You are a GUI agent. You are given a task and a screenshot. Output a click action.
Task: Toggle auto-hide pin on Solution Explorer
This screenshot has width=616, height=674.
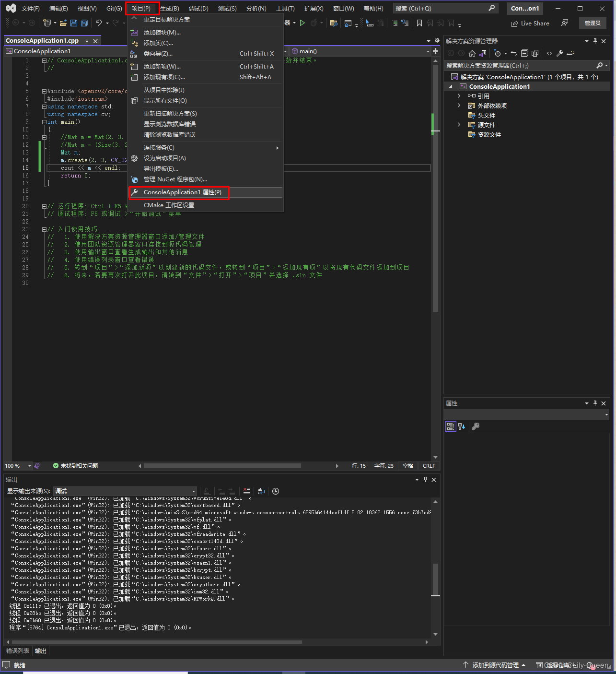click(595, 41)
